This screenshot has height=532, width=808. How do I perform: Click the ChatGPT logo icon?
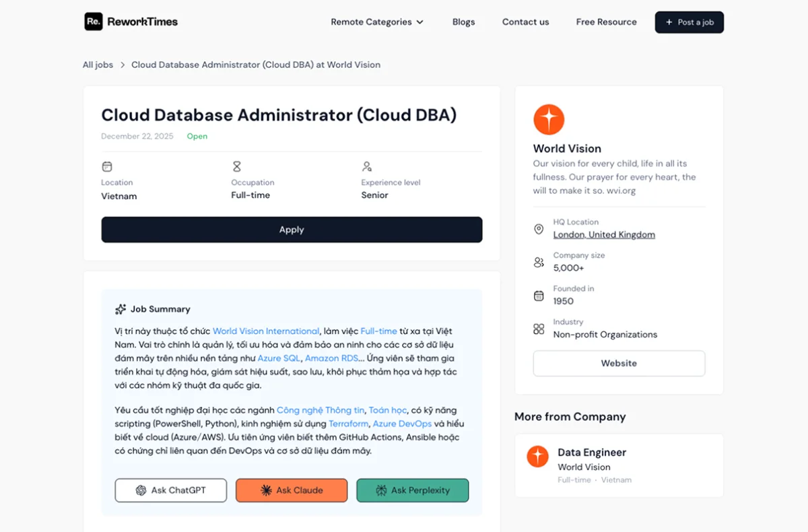tap(141, 490)
